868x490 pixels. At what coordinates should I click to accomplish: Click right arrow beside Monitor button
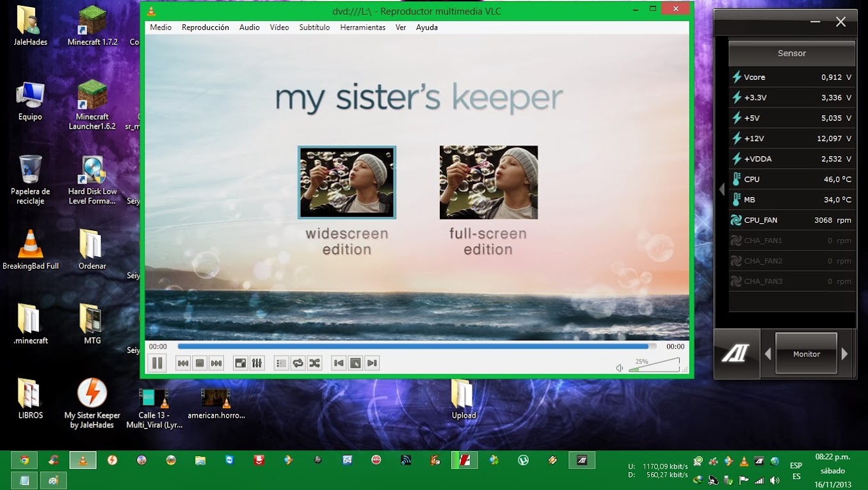tap(845, 354)
